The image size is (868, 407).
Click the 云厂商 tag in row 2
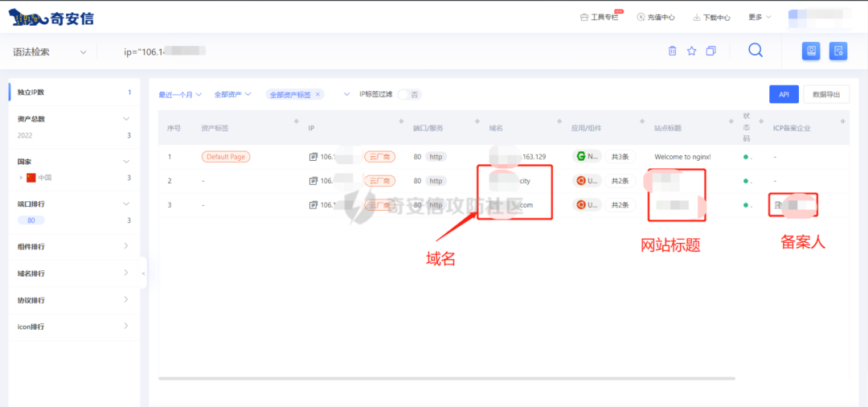click(379, 180)
